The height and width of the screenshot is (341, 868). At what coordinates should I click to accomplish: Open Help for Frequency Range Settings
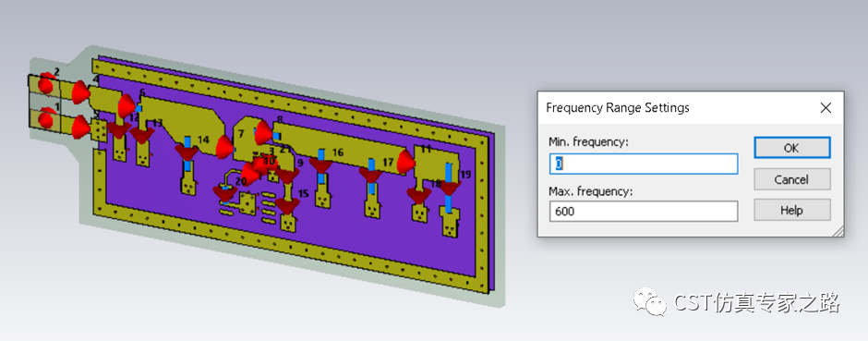(x=791, y=211)
